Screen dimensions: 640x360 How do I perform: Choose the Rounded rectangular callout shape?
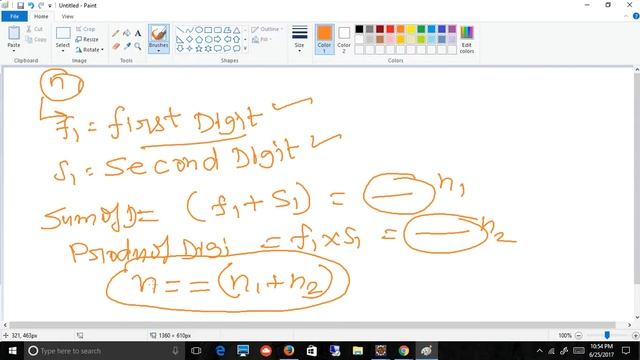[218, 49]
